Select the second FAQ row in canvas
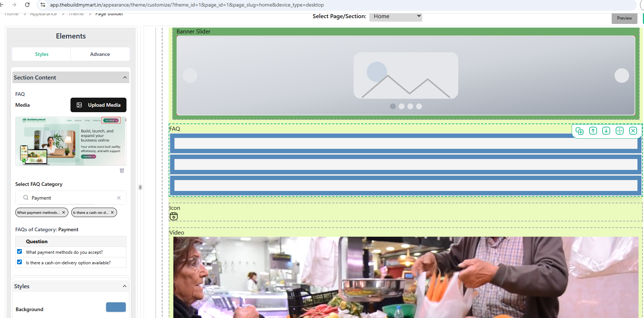The width and height of the screenshot is (644, 318). [406, 164]
